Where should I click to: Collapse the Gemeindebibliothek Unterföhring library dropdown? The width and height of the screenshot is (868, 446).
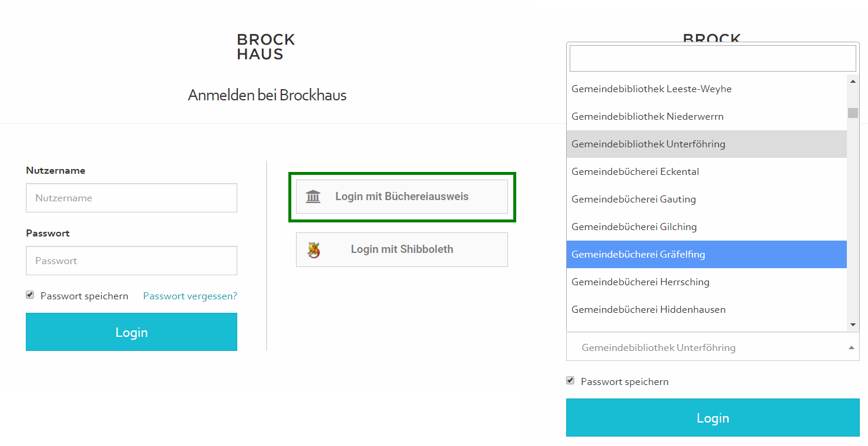pyautogui.click(x=712, y=347)
